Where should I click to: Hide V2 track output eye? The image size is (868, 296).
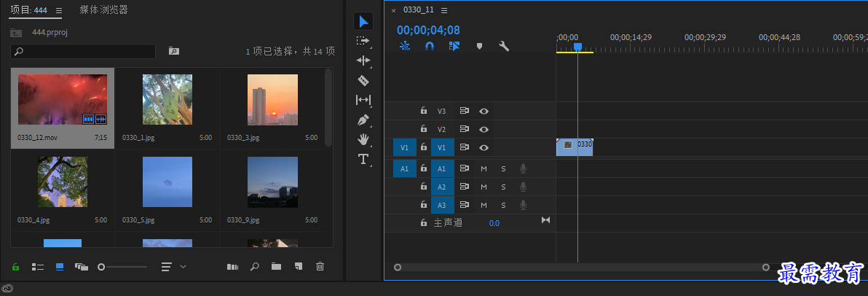(x=484, y=129)
